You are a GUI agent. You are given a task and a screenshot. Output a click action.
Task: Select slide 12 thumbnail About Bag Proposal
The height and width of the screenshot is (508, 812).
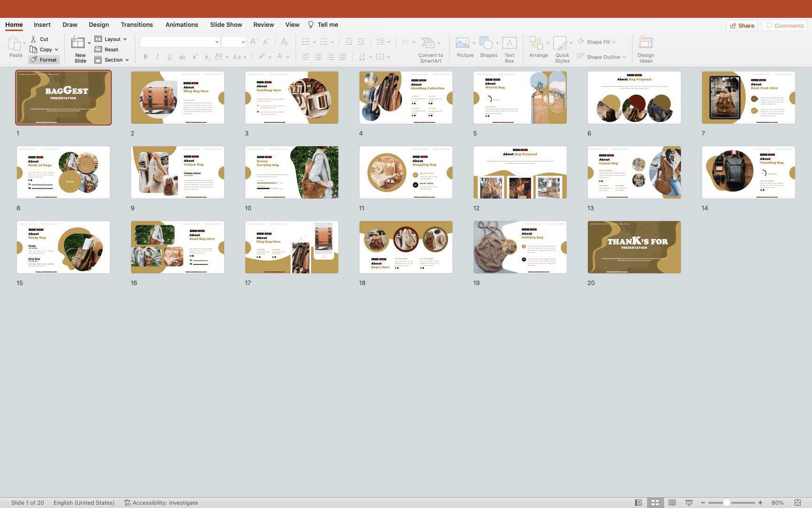pos(520,172)
